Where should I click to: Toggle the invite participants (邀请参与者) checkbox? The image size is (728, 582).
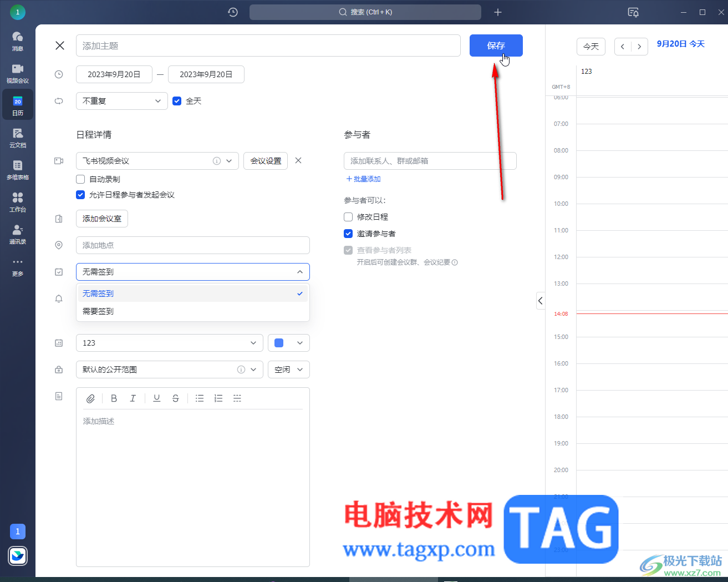(x=348, y=234)
